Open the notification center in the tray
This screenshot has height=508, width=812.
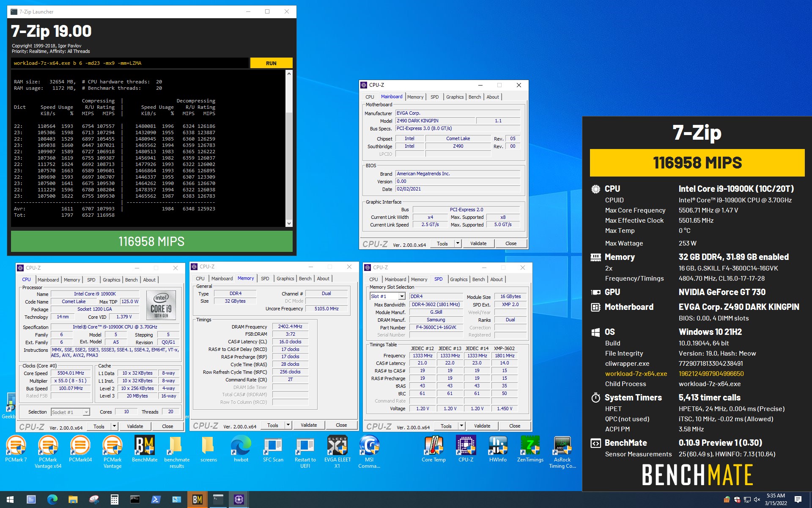tap(798, 500)
